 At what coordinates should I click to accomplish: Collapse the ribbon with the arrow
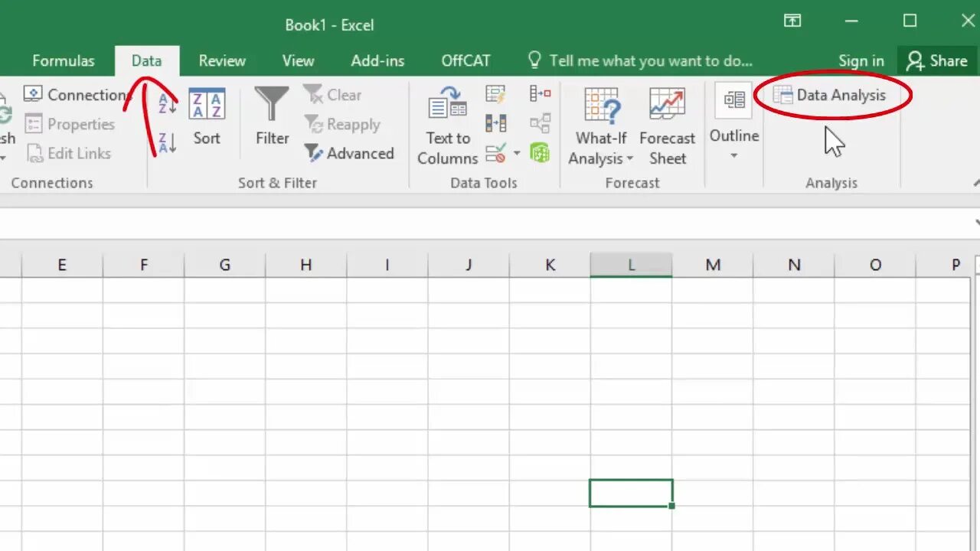point(976,183)
